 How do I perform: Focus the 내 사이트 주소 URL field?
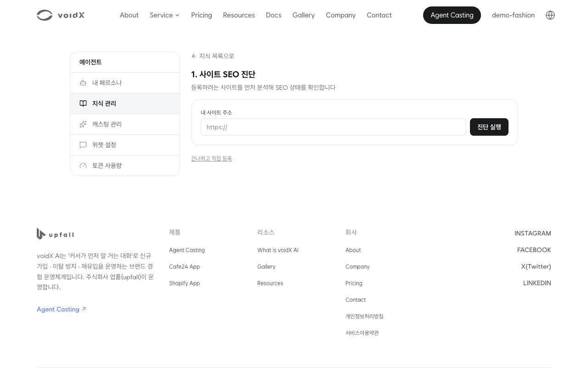pos(334,127)
